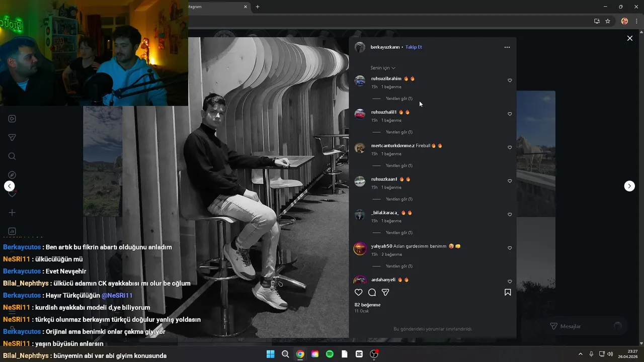Screen dimensions: 644x362
Task: Bookmark this page with the star icon
Action: (608, 21)
